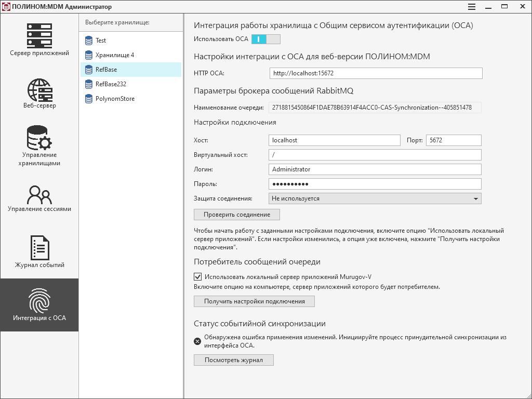Open the Сервер приложений section icon
Image resolution: width=532 pixels, height=399 pixels.
tap(39, 35)
